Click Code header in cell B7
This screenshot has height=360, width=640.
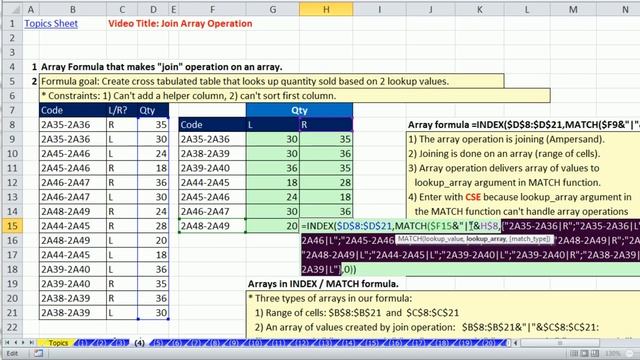pos(73,110)
